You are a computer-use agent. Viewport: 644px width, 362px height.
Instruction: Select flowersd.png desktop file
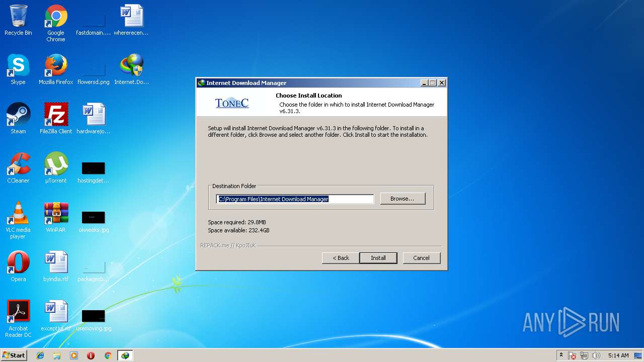click(94, 69)
